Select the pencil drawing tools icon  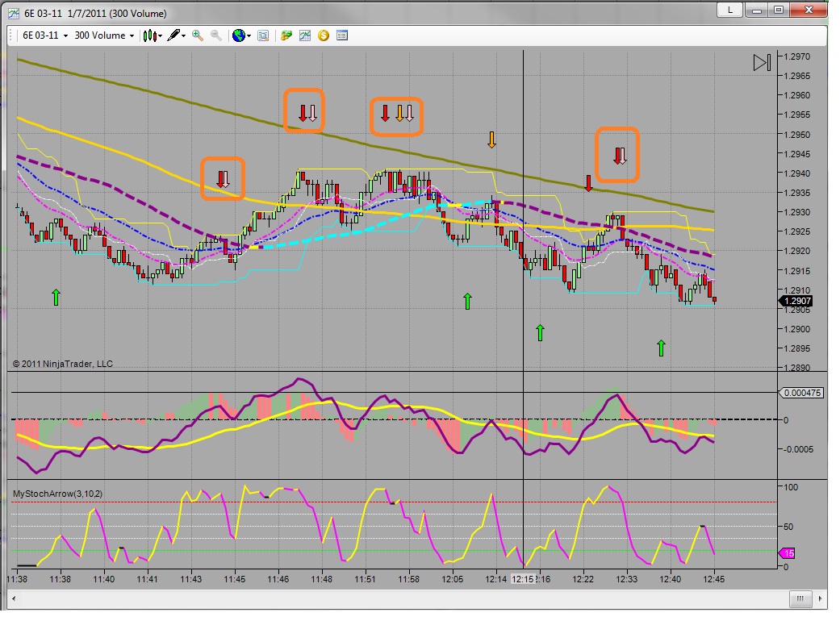click(173, 35)
